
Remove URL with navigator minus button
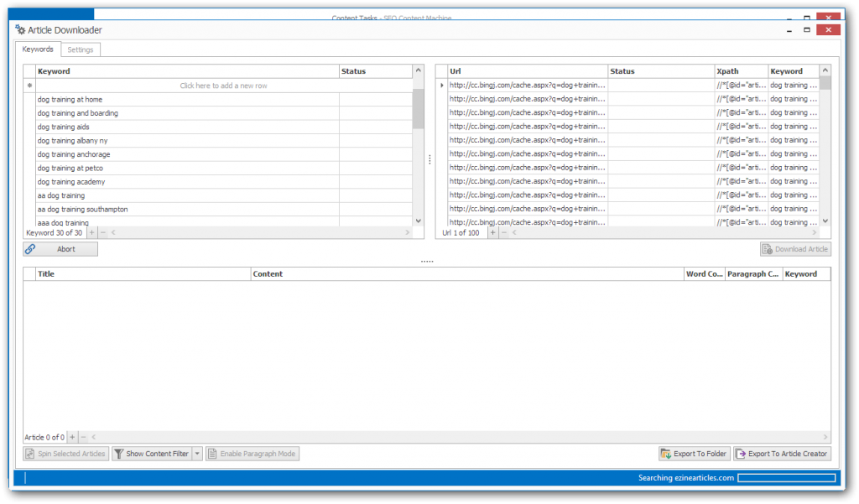[504, 232]
